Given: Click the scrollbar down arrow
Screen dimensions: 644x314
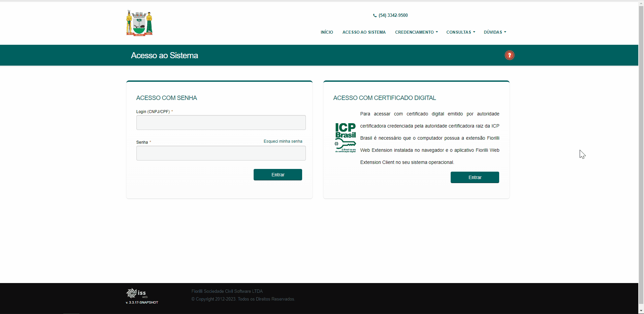Looking at the screenshot, I should coord(641,310).
